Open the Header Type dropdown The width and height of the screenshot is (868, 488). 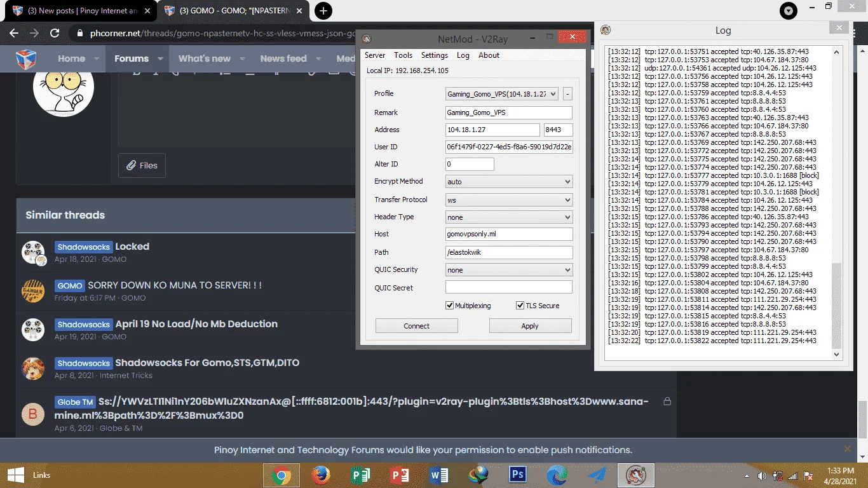tap(509, 217)
